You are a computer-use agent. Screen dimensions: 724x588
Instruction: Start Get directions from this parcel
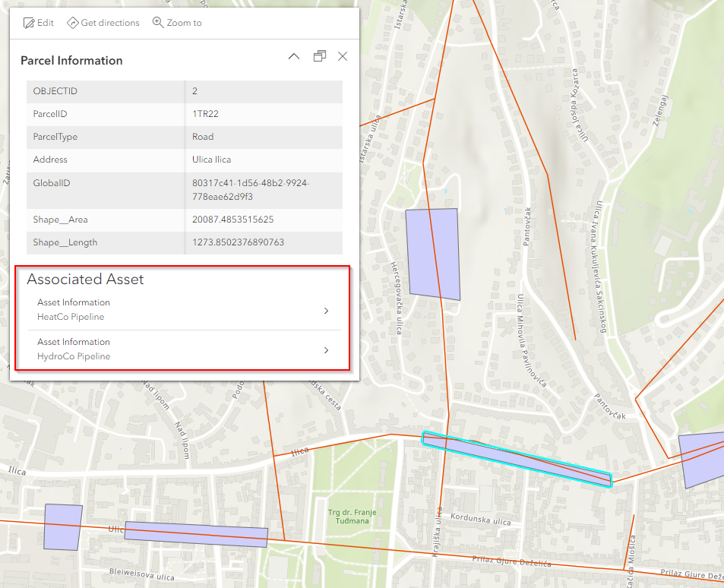coord(103,22)
